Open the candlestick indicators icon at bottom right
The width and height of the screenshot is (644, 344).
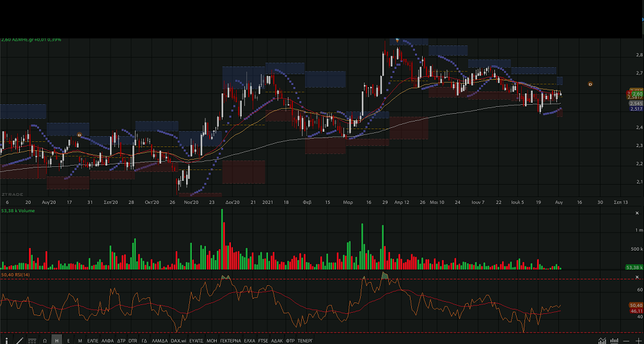(x=615, y=341)
